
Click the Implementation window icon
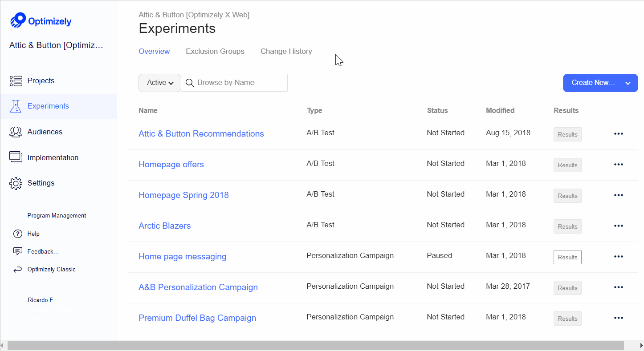point(16,157)
